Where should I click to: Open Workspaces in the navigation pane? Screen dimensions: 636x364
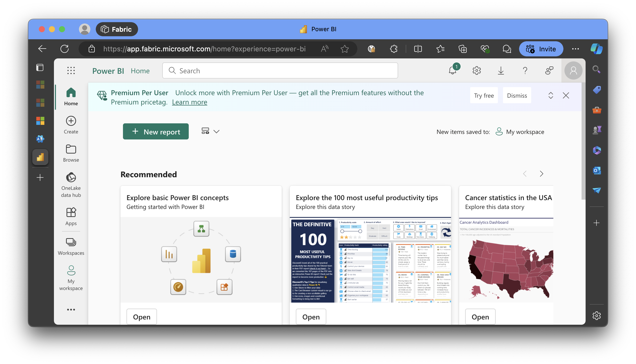[71, 246]
